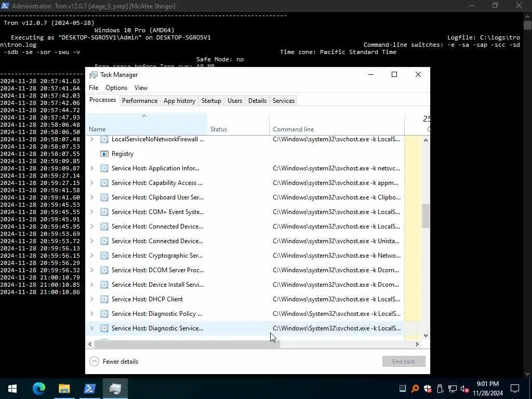Click the Tron log line 2024-11-28 21:00:10.86

[x=40, y=292]
